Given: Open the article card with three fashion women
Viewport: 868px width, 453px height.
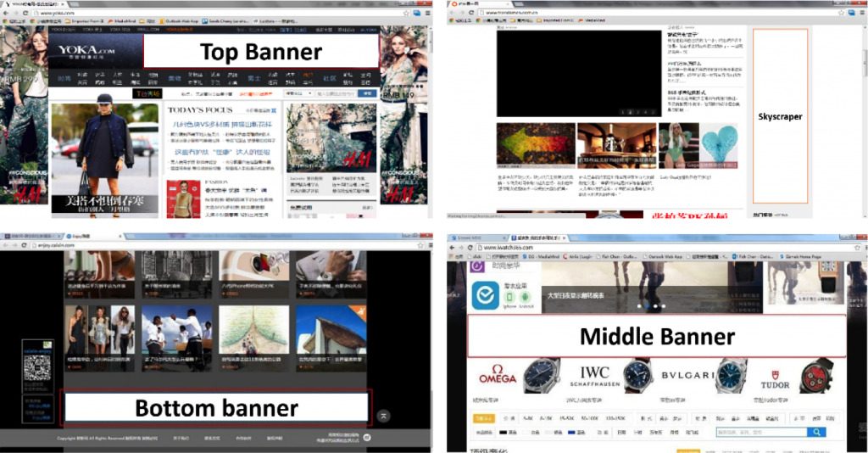Looking at the screenshot, I should 100,338.
